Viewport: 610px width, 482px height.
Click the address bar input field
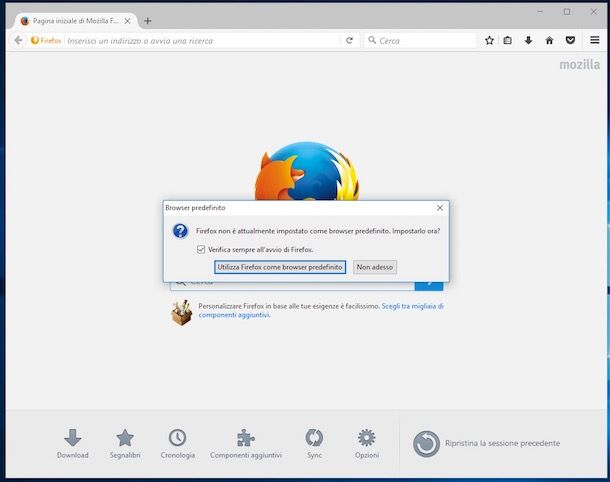click(202, 40)
